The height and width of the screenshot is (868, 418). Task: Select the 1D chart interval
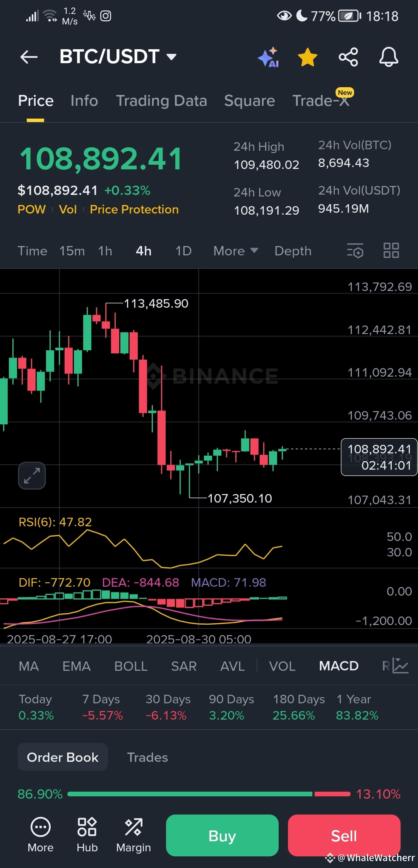pyautogui.click(x=183, y=251)
